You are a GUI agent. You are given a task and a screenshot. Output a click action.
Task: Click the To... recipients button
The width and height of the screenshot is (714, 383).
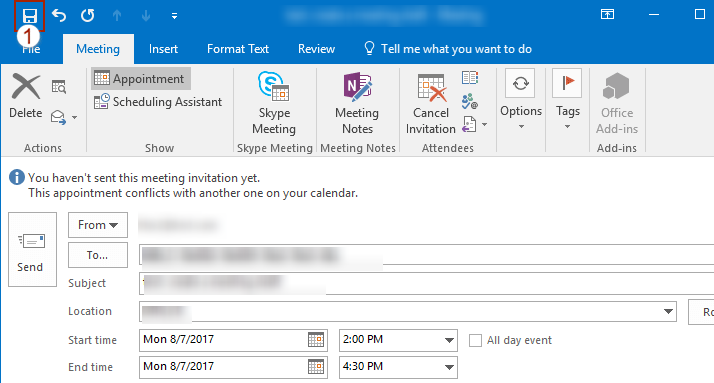click(x=98, y=255)
